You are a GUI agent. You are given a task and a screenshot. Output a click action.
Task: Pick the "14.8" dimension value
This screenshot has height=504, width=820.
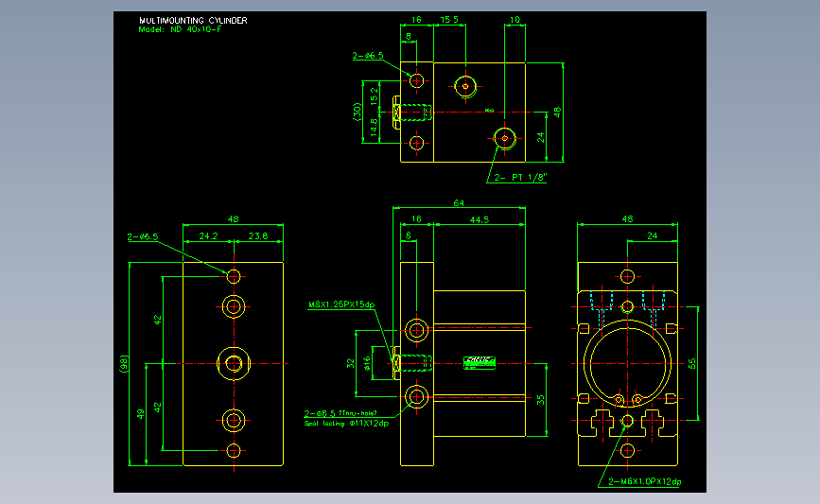374,128
